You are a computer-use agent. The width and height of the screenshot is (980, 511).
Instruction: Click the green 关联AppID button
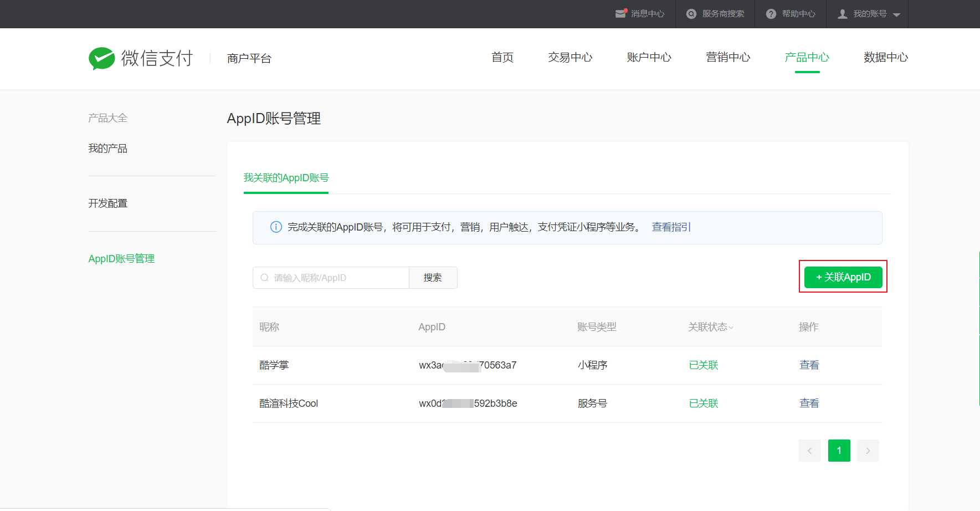[x=843, y=277]
